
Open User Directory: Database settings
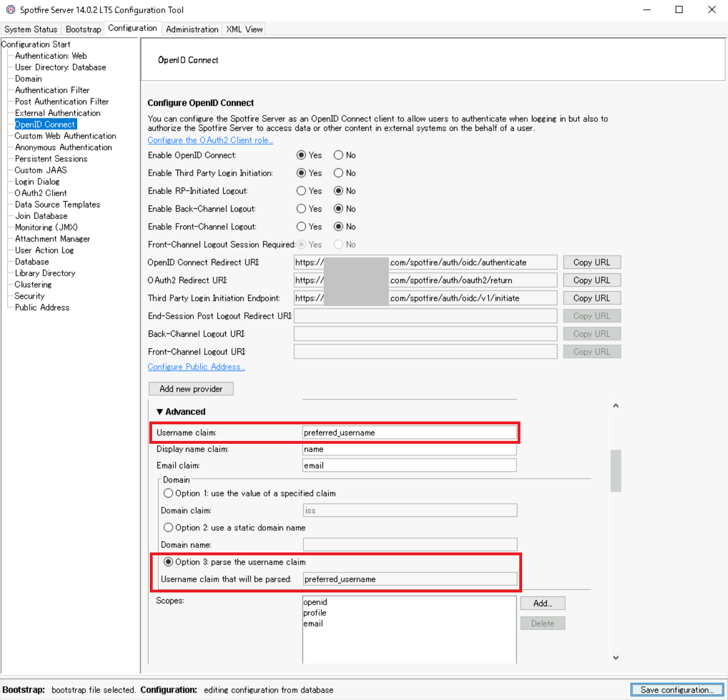click(61, 67)
